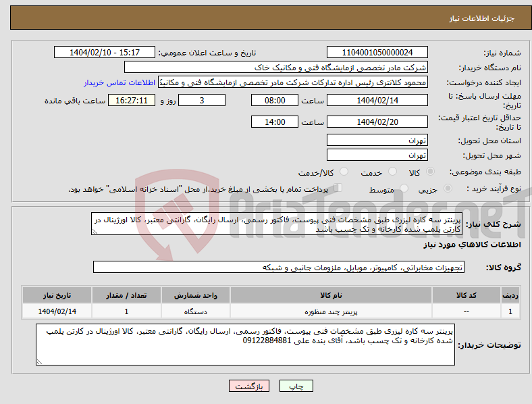Click the ساعت باقی مانده label
The image size is (532, 404).
coord(75,101)
